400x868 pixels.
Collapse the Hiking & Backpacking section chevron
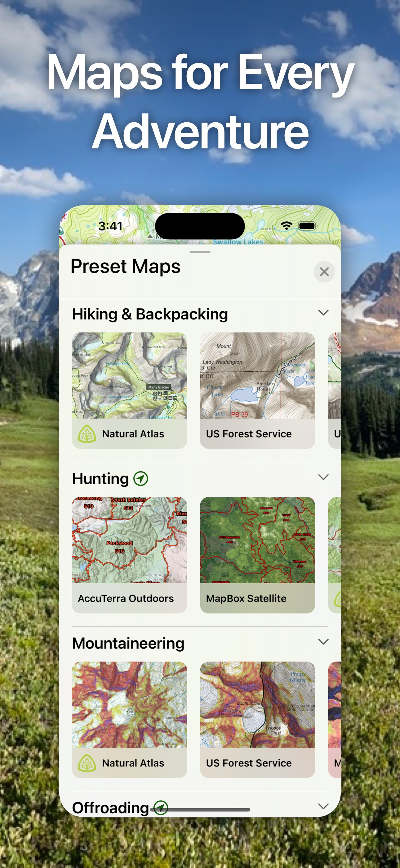323,313
